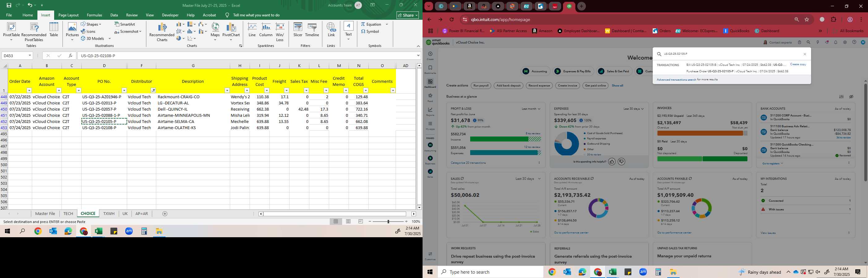Click Excel horizontal scrollbar track
This screenshot has width=868, height=278.
pyautogui.click(x=335, y=214)
